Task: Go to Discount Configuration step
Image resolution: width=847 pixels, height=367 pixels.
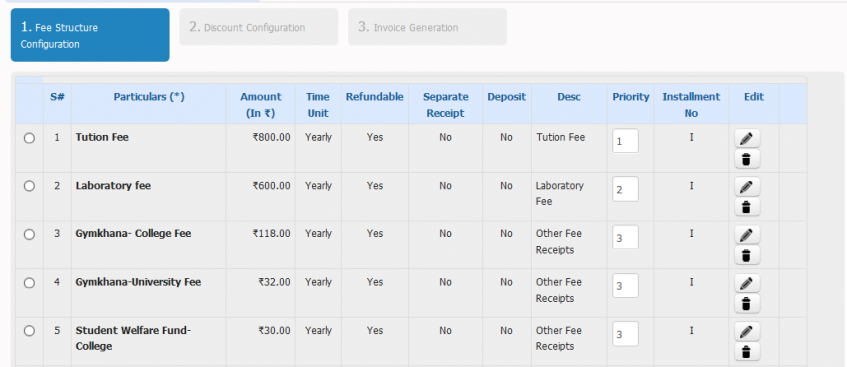Action: (259, 26)
